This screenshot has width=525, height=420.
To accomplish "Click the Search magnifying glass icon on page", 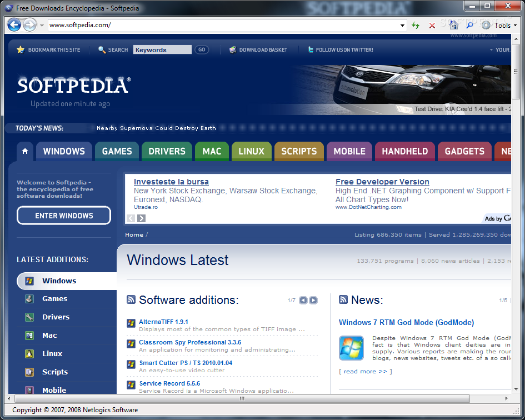I will [102, 49].
